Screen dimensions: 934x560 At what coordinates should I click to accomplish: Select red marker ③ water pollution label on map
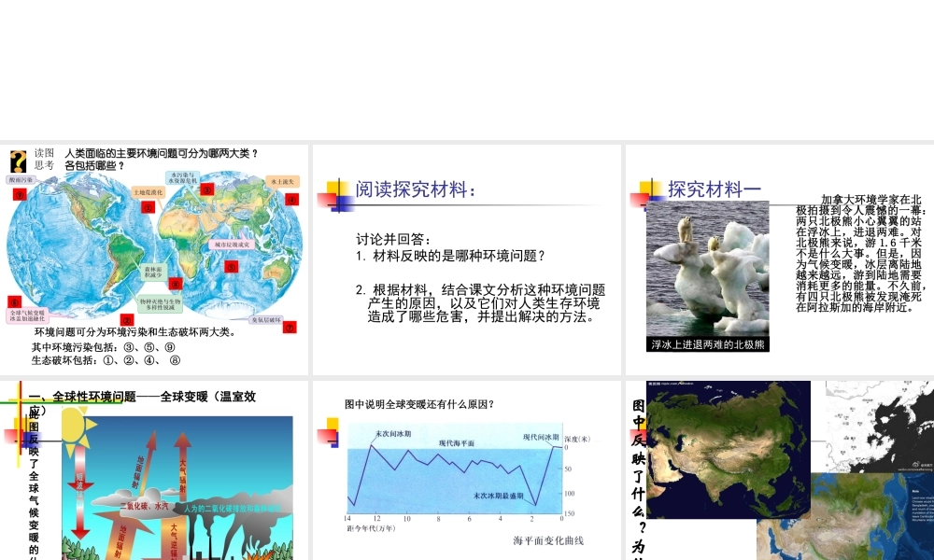click(207, 190)
